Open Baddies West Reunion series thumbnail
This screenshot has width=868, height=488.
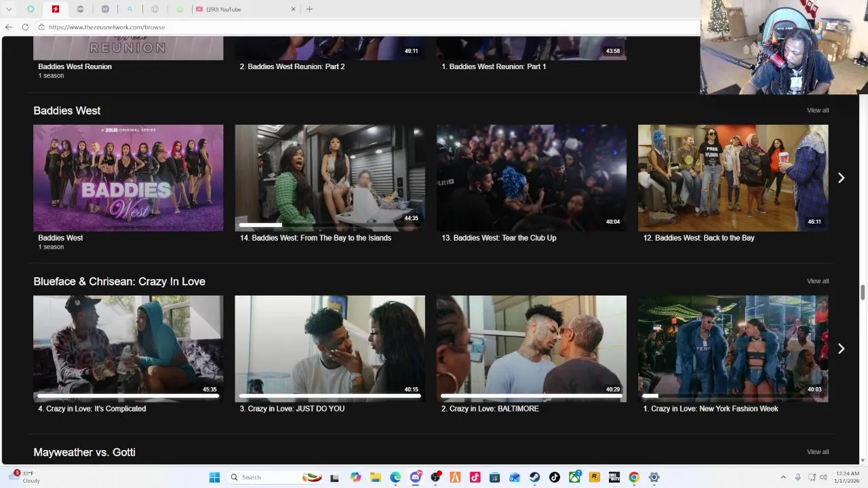[128, 48]
